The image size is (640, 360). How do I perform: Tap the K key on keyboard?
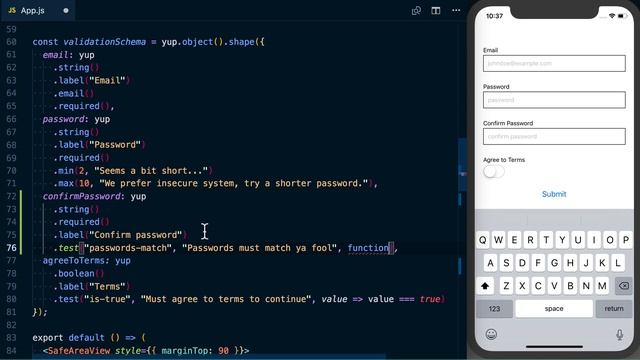(602, 263)
